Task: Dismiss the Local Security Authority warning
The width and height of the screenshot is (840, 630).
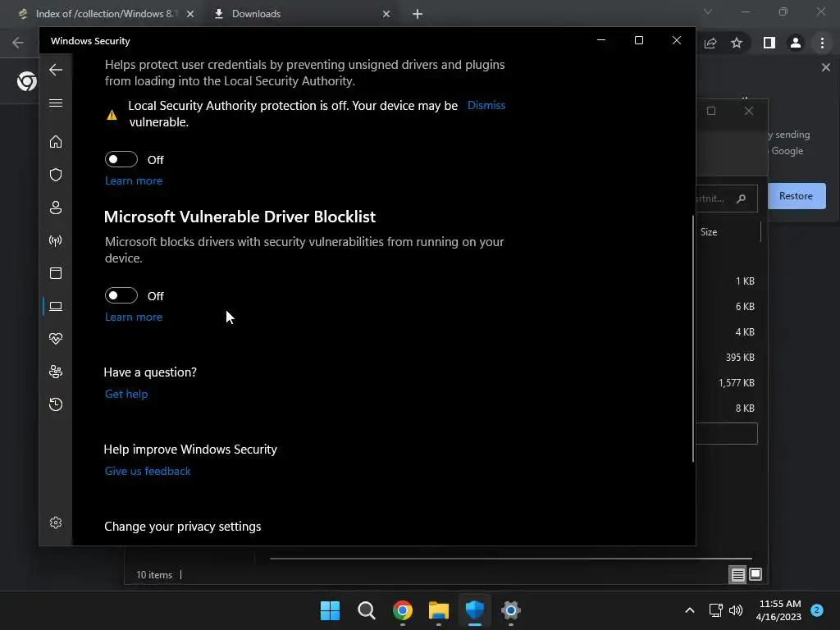Action: tap(486, 106)
